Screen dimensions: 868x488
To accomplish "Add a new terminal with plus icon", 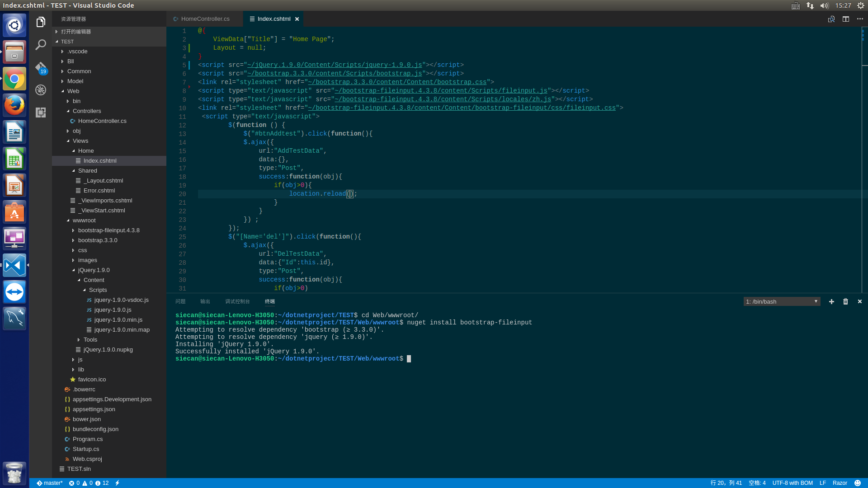I will click(x=831, y=301).
